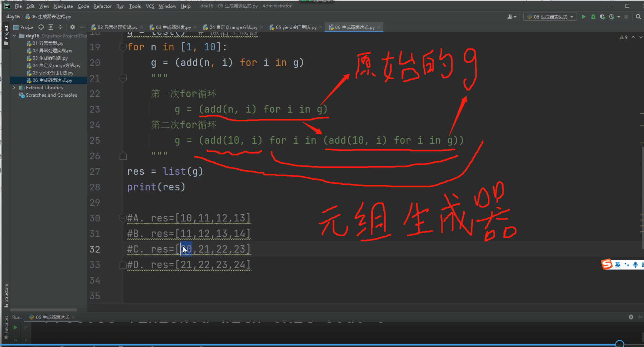The width and height of the screenshot is (644, 347).
Task: Click Sogou input method logo
Action: 607,264
